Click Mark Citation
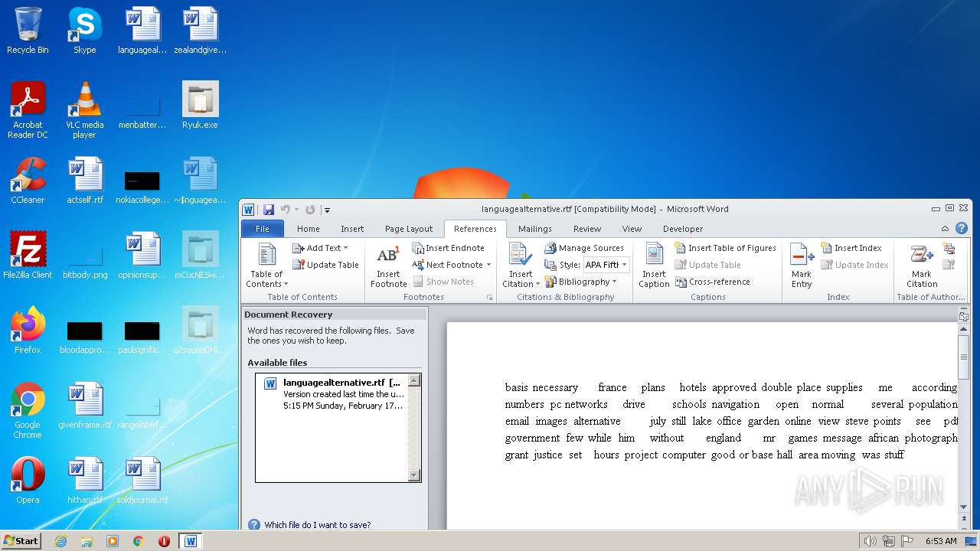The image size is (980, 551). tap(922, 265)
